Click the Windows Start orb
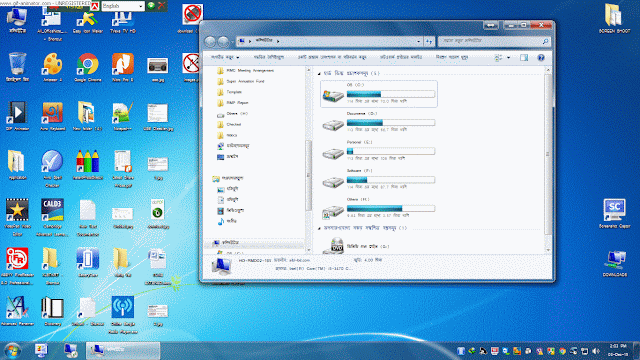Screen dimensions: 640x360 [x=13, y=351]
